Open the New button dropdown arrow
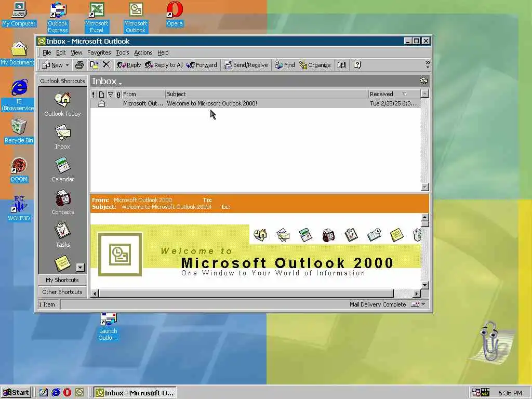Viewport: 532px width, 399px height. [67, 65]
